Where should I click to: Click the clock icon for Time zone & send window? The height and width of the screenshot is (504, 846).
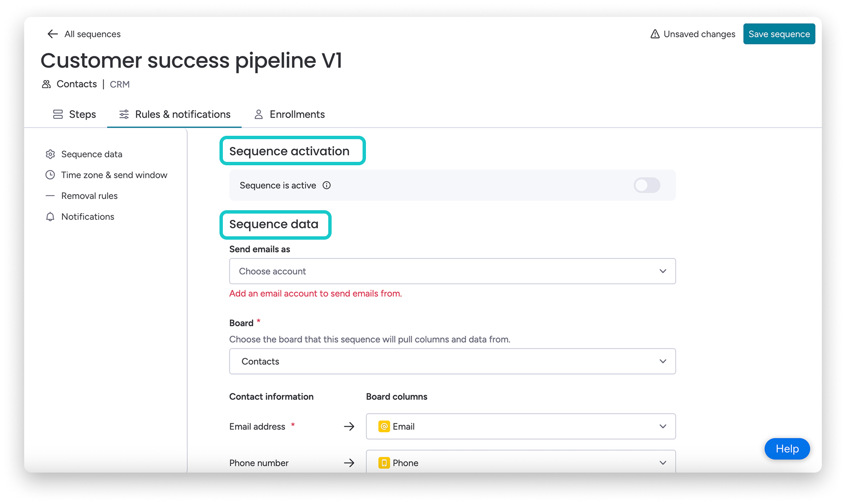pos(50,175)
